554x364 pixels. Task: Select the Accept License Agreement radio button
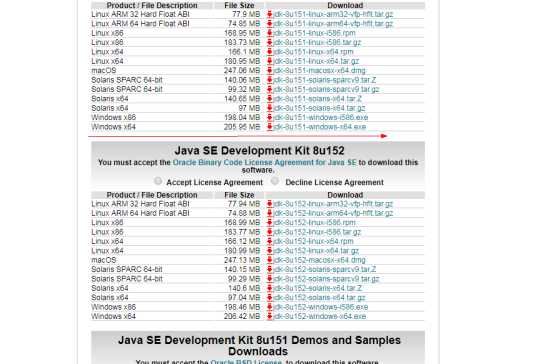click(x=158, y=181)
